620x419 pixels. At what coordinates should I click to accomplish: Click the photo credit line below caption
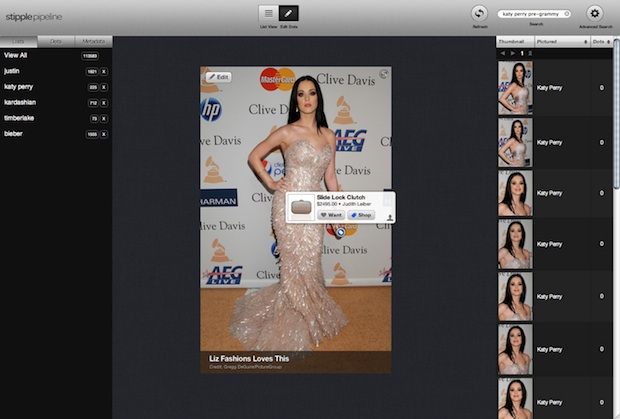click(x=245, y=367)
